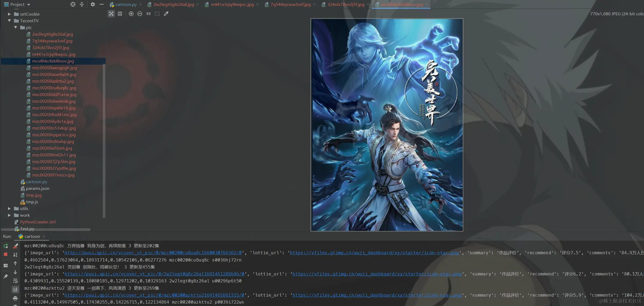Click the Zoom Out image icon
The height and width of the screenshot is (306, 644).
140,14
